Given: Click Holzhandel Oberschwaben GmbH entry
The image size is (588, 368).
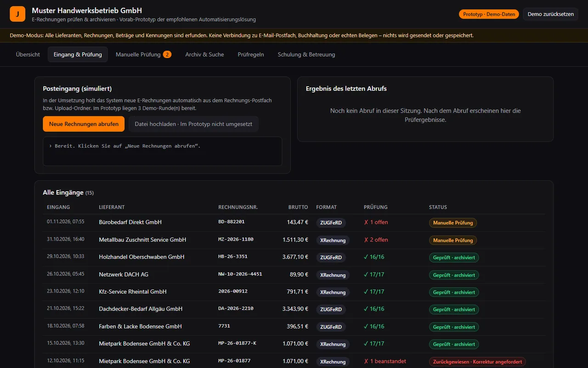Looking at the screenshot, I should 141,257.
